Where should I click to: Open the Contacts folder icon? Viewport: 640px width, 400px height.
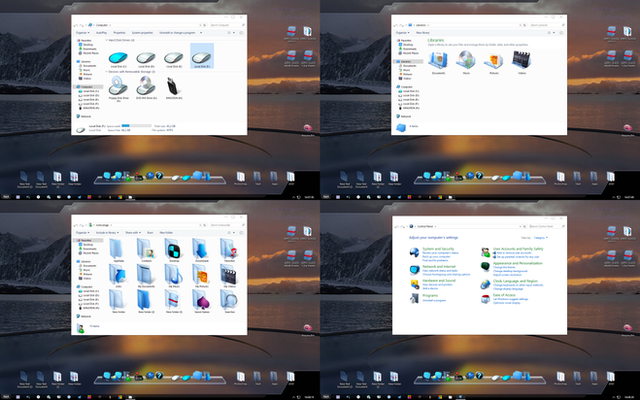click(146, 248)
